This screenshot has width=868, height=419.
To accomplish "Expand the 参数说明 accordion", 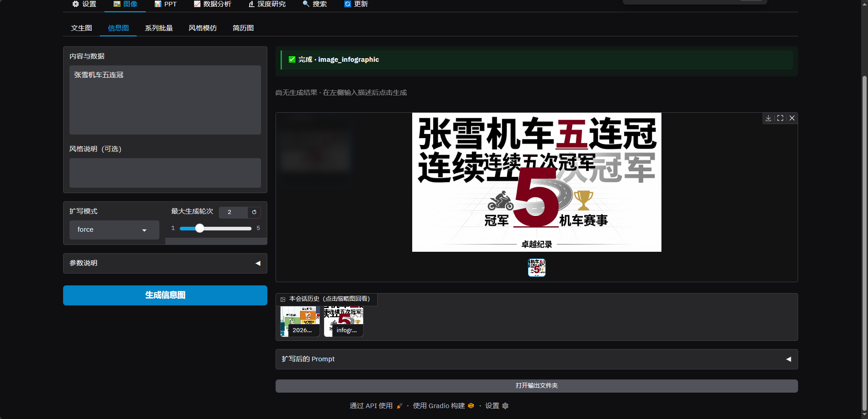I will click(x=165, y=263).
